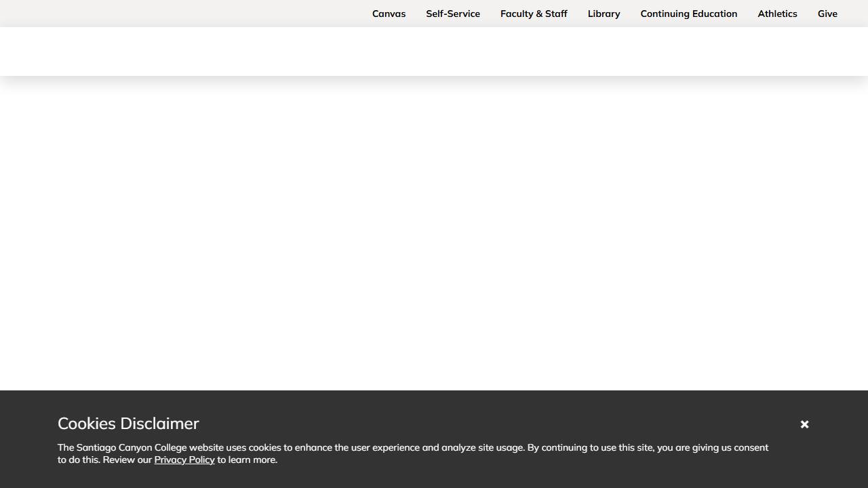Select the X icon on the cookie notice

804,424
